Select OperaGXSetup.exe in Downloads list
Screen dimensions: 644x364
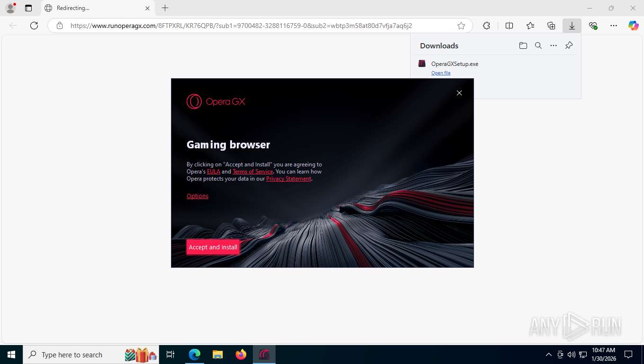[495, 68]
